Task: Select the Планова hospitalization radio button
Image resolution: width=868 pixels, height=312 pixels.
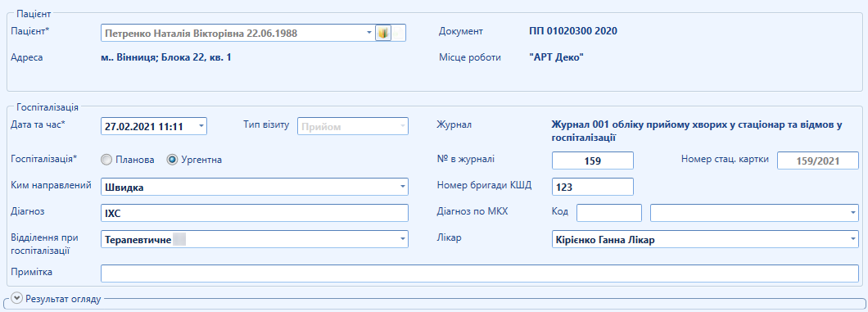Action: click(x=106, y=160)
